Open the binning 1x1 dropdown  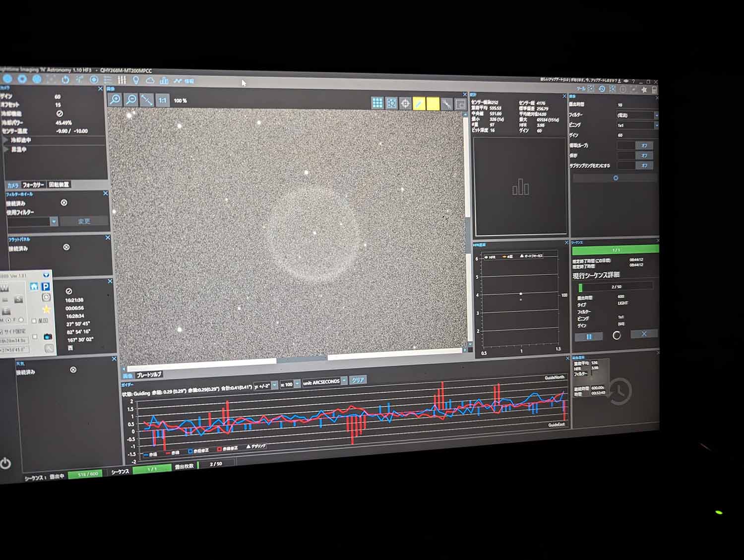637,125
